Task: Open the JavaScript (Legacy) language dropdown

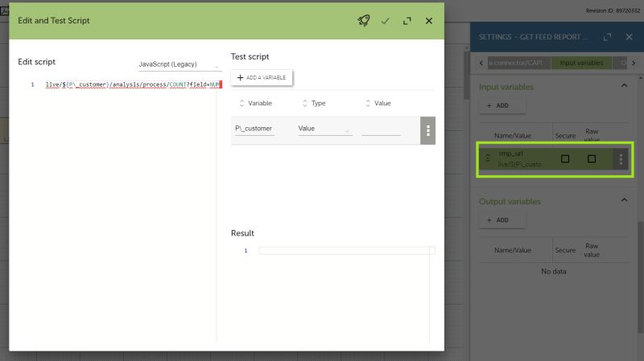Action: tap(180, 64)
